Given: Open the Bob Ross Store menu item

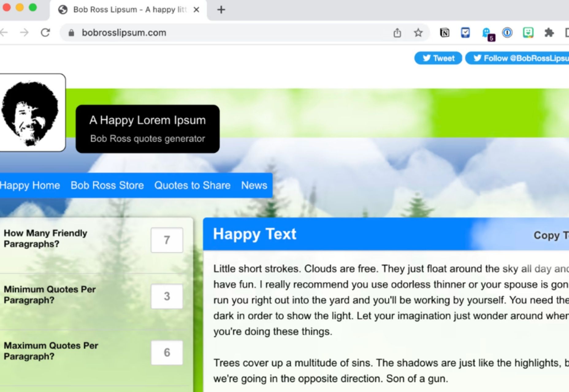Looking at the screenshot, I should [107, 185].
